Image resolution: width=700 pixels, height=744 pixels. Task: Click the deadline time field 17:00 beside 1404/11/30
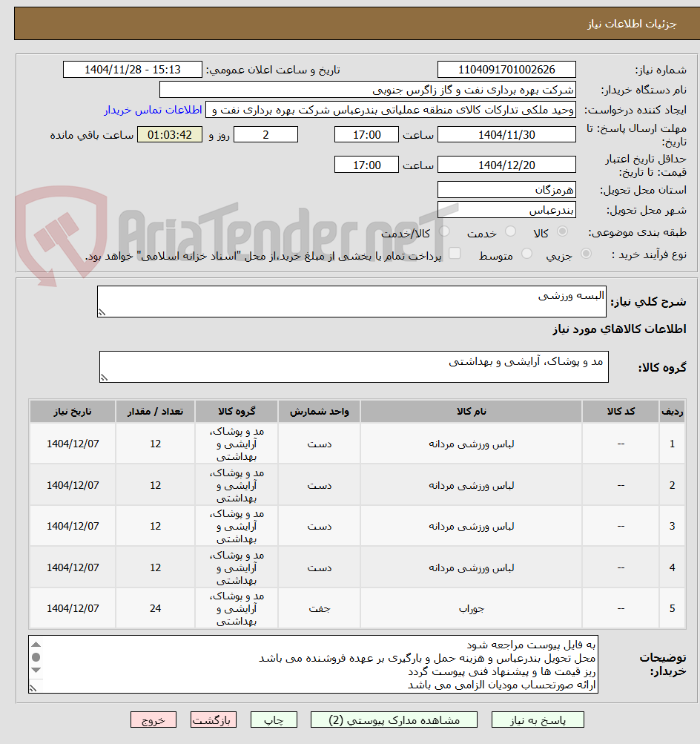pos(366,135)
